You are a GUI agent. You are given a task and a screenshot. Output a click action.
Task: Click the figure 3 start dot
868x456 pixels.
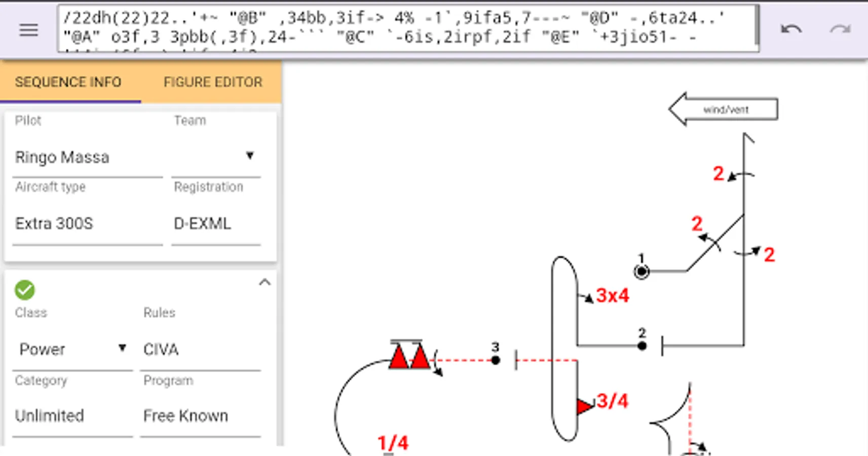coord(496,360)
